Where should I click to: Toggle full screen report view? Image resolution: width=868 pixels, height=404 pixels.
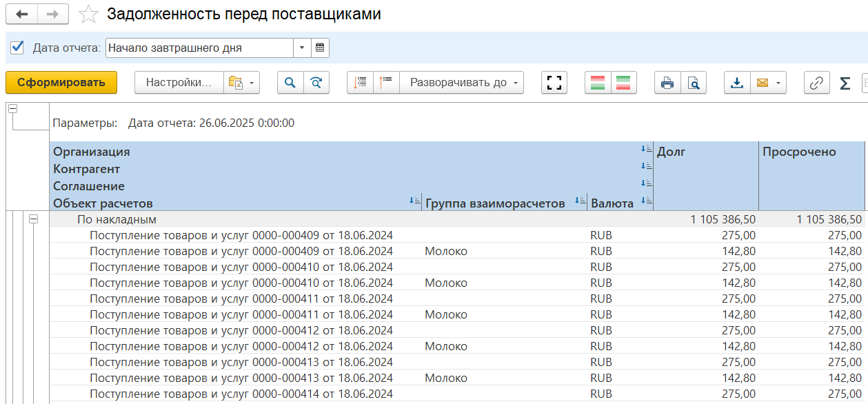[x=554, y=83]
